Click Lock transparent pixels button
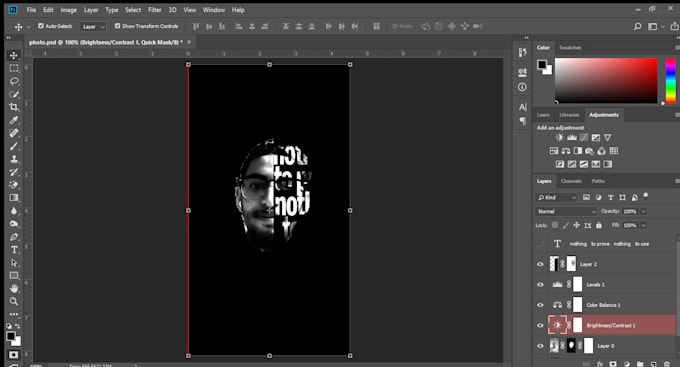This screenshot has height=367, width=680. [x=555, y=225]
